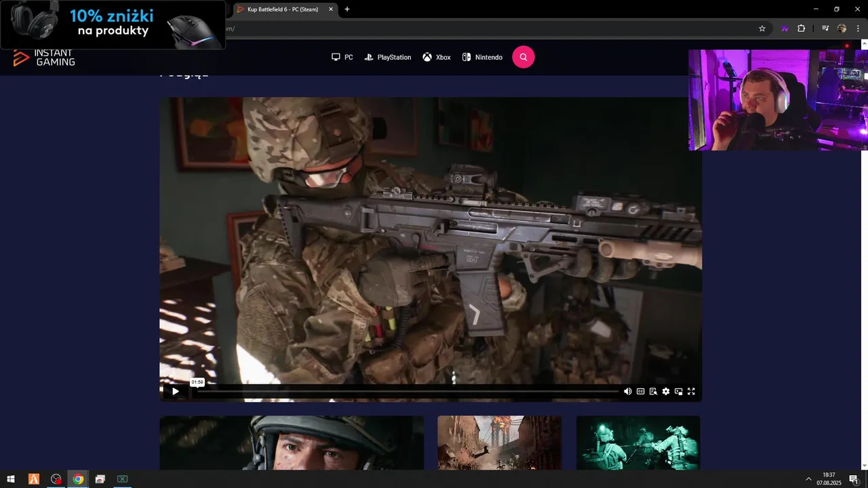
Task: Go to Instant Gaming home logo
Action: pyautogui.click(x=44, y=58)
